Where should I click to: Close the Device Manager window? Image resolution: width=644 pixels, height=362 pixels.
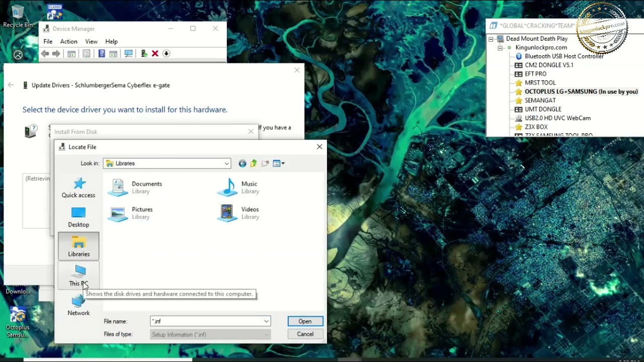coord(215,29)
